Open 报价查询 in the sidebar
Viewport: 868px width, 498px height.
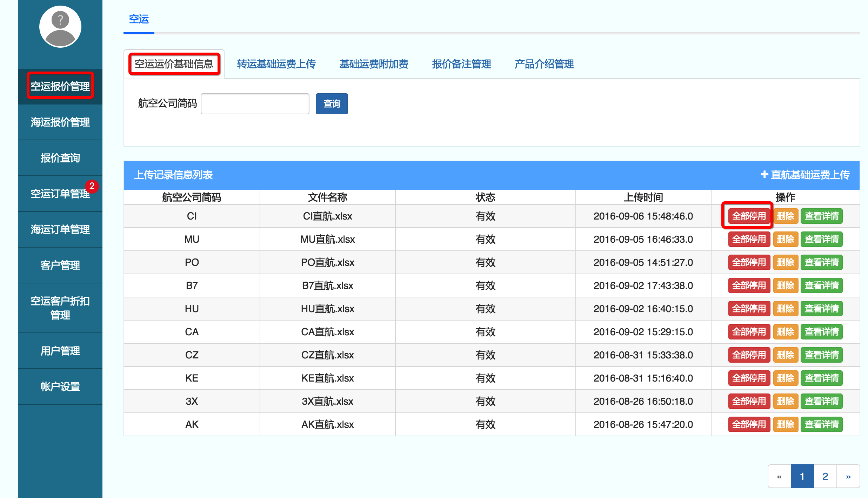pos(60,158)
